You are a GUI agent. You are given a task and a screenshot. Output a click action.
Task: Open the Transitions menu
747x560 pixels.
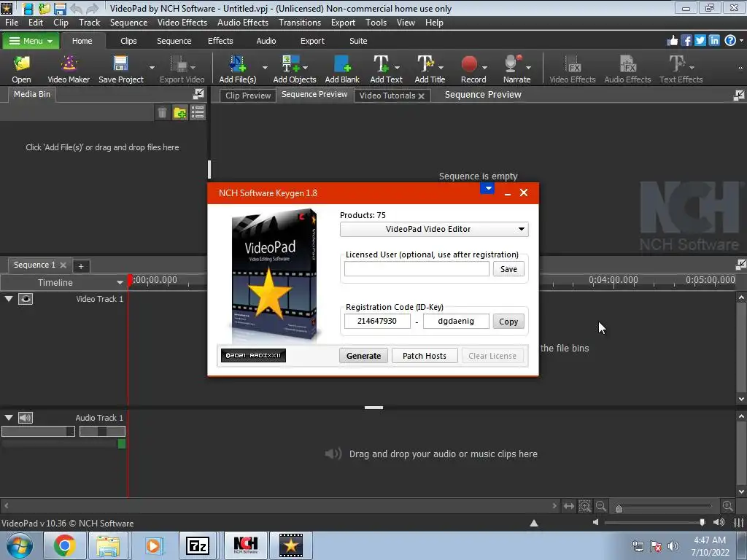tap(300, 23)
